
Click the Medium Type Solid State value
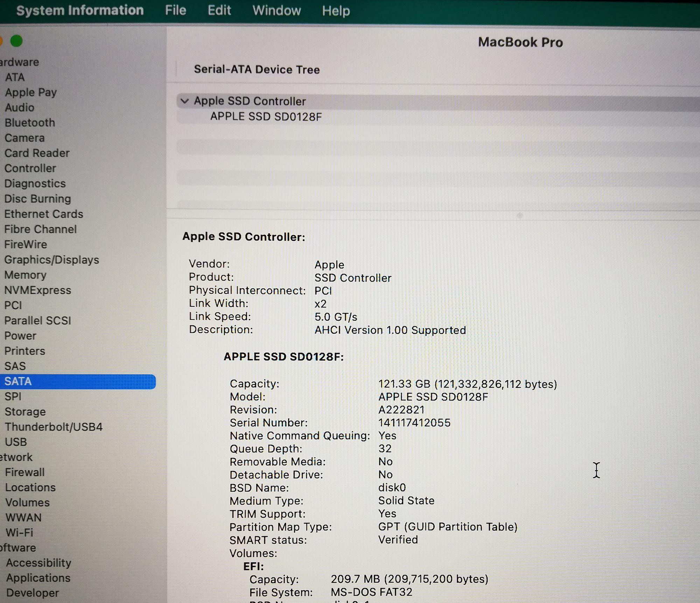pos(406,501)
